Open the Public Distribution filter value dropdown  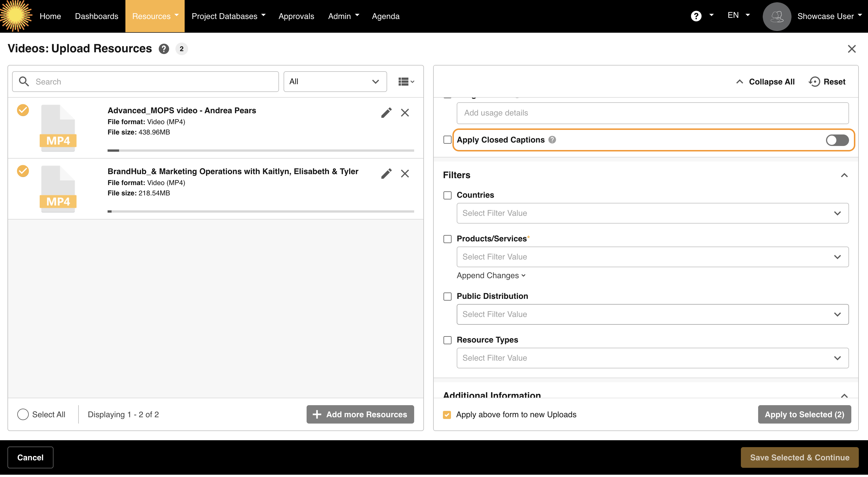[652, 314]
